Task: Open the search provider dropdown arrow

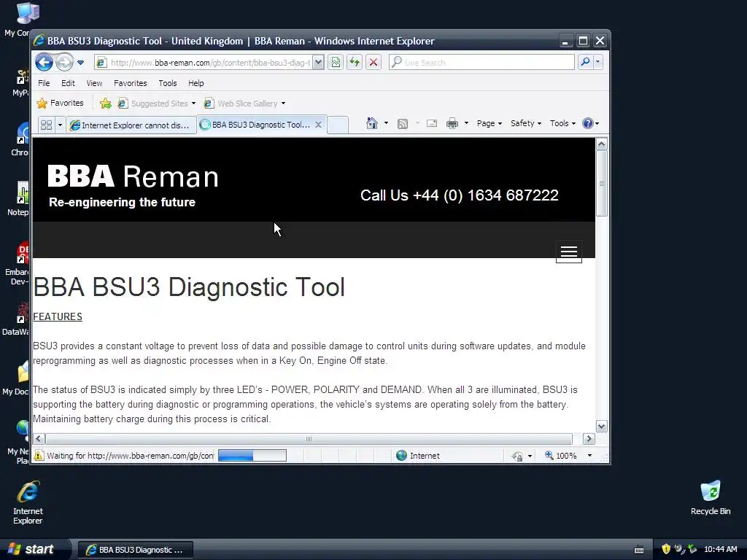Action: [x=598, y=62]
